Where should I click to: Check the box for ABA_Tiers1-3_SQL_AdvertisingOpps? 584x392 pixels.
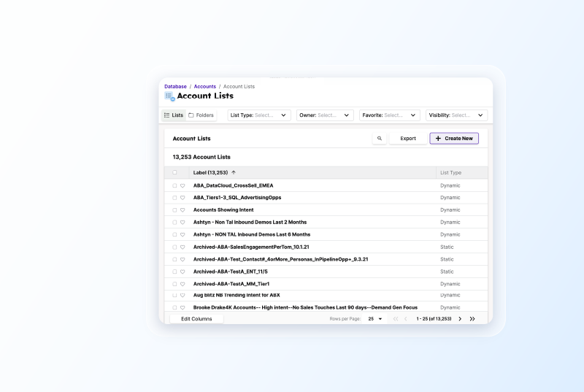(174, 198)
